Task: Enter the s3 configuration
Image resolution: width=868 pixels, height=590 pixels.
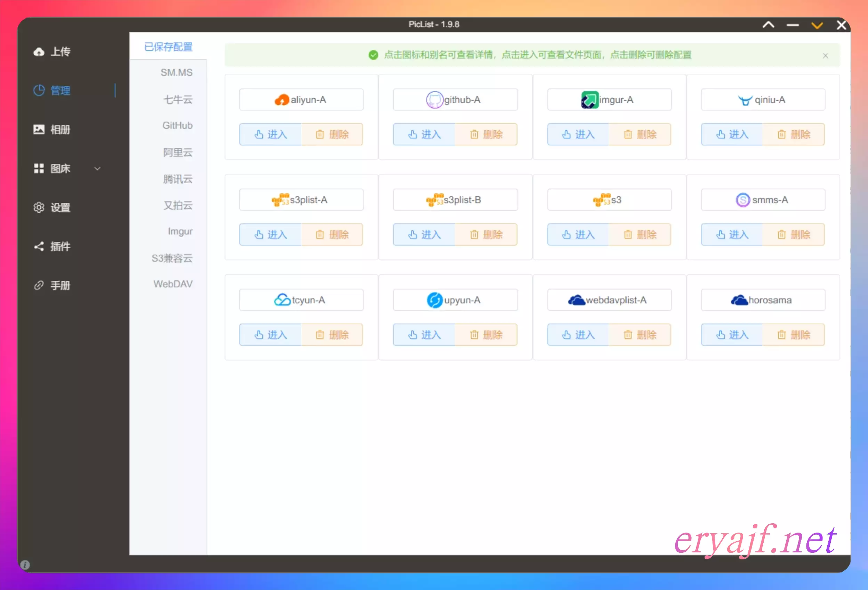Action: click(578, 234)
